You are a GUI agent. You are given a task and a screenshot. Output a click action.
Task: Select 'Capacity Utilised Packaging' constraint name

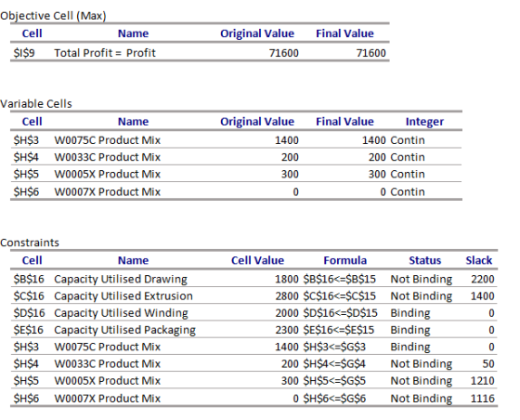pos(124,330)
